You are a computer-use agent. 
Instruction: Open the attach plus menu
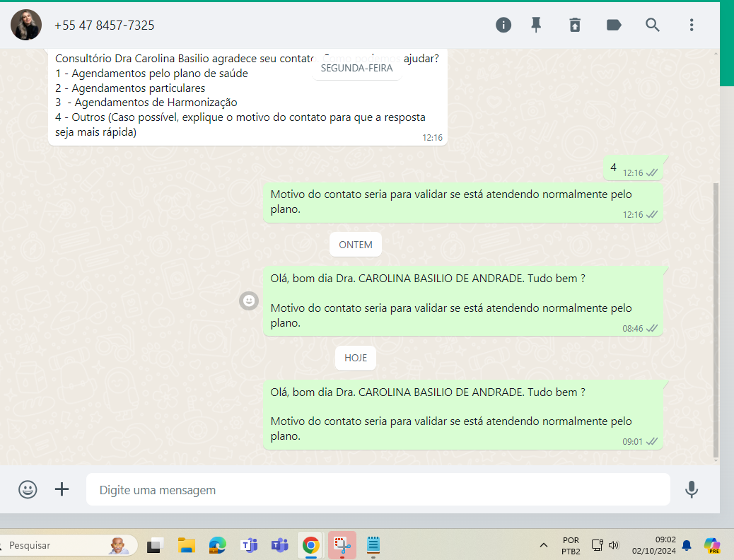click(x=62, y=489)
